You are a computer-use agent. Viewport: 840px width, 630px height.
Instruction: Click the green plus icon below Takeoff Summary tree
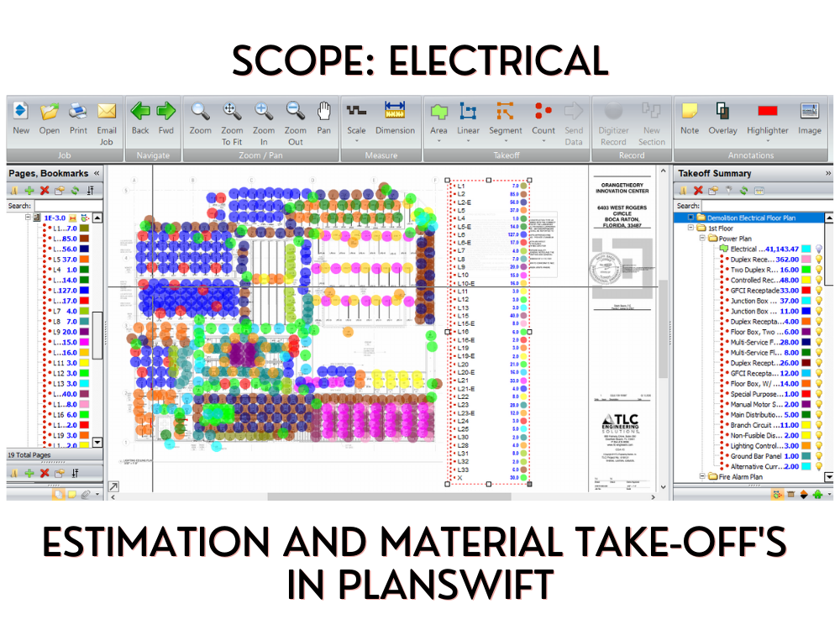coord(817,495)
